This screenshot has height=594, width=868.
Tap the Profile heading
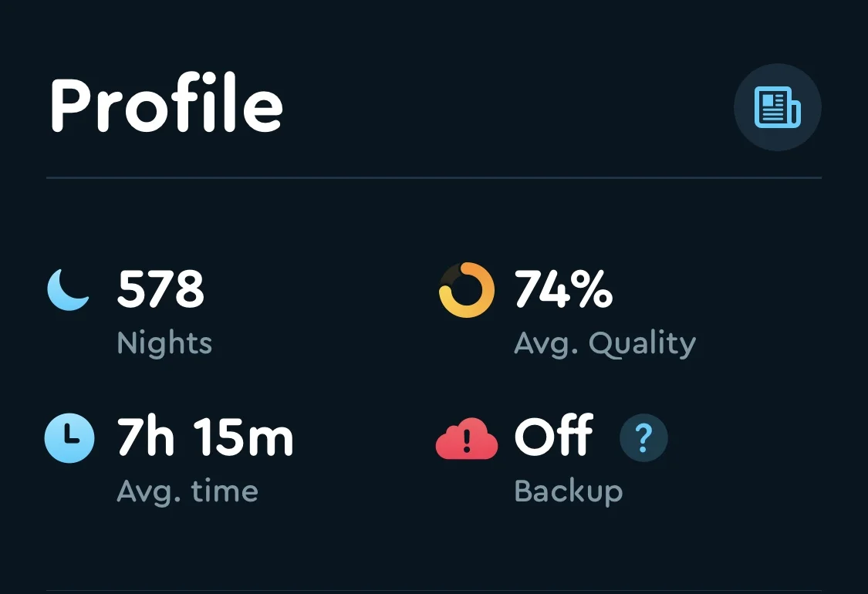point(167,104)
